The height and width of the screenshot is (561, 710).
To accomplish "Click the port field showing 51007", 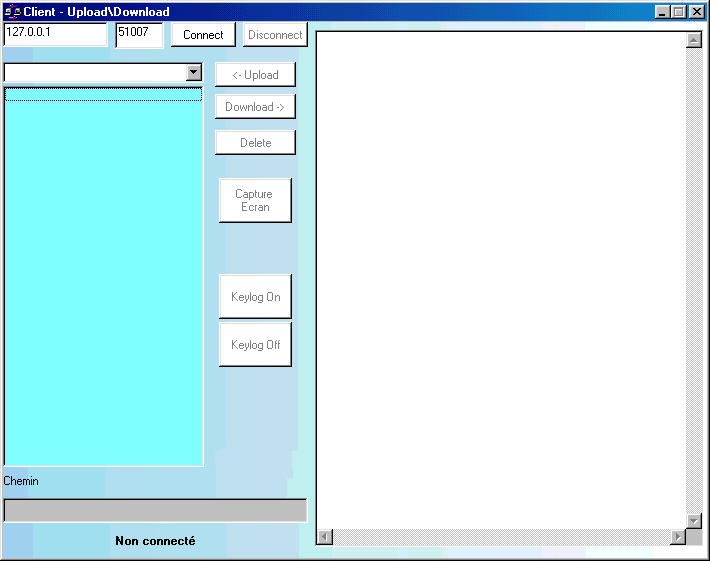I will pos(138,34).
